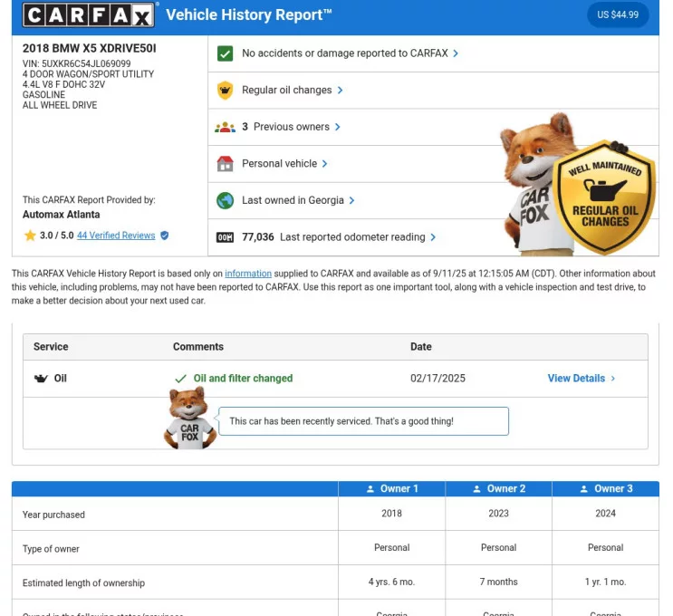Click the green check beside Oil and filter changed

click(180, 379)
